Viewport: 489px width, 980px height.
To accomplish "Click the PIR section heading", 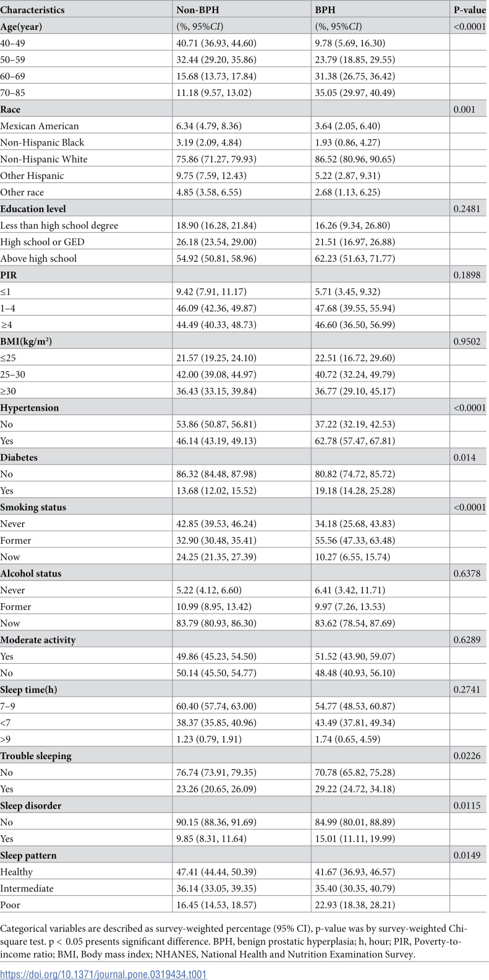I will [x=7, y=275].
